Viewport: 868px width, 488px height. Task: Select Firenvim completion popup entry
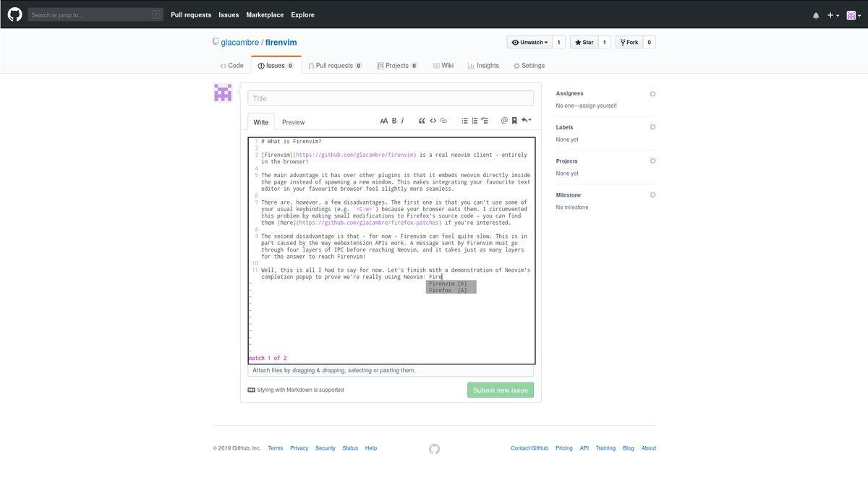click(x=451, y=284)
